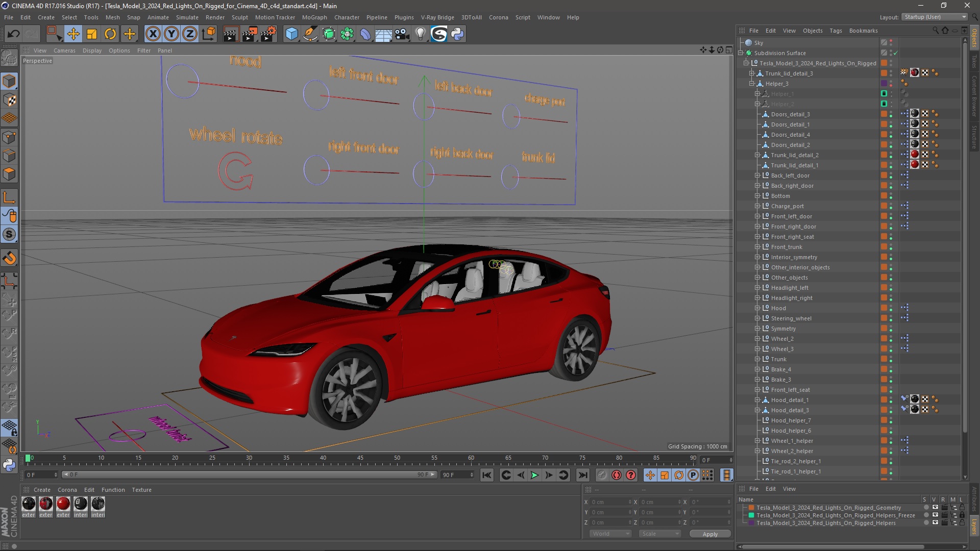
Task: Collapse the Helper_3 object
Action: point(751,84)
